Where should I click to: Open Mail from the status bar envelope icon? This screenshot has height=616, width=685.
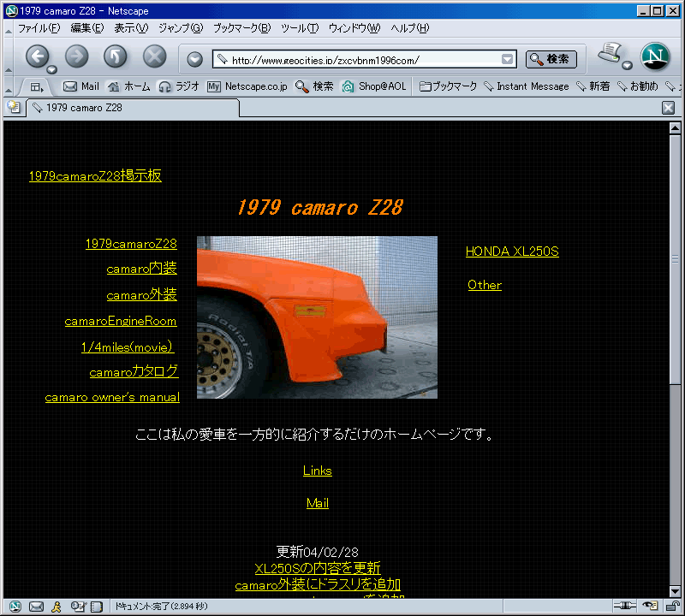pyautogui.click(x=36, y=606)
